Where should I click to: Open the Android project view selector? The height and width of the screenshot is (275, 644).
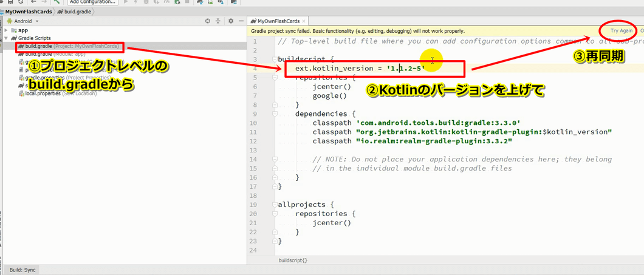pyautogui.click(x=26, y=21)
